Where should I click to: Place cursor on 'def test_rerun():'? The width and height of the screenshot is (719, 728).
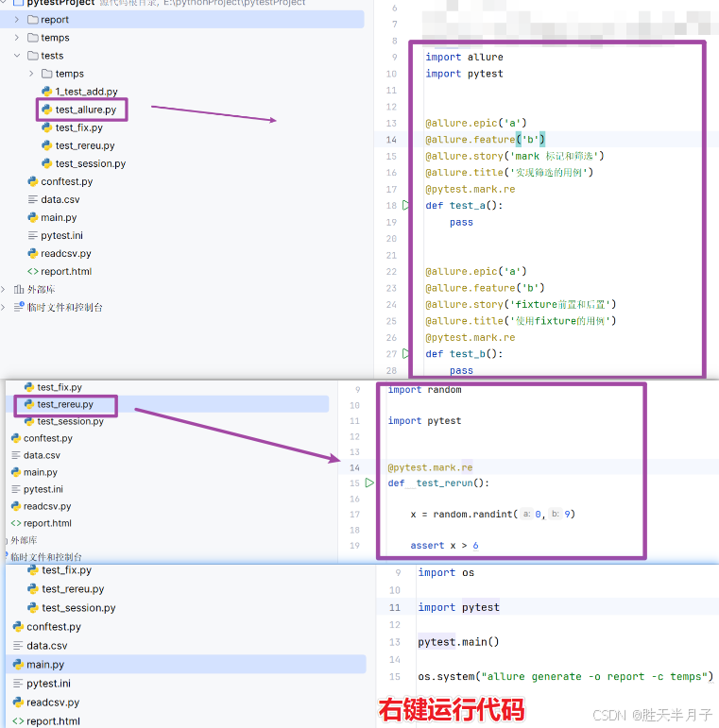(438, 483)
